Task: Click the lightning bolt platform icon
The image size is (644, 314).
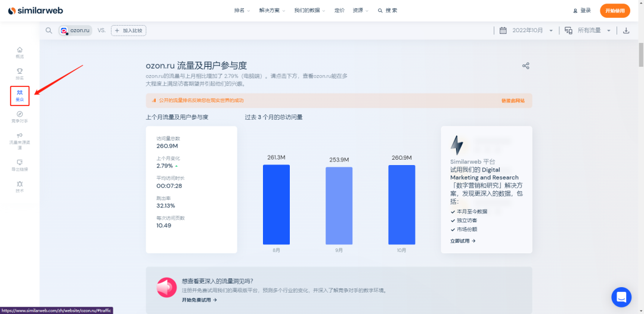Action: 457,145
